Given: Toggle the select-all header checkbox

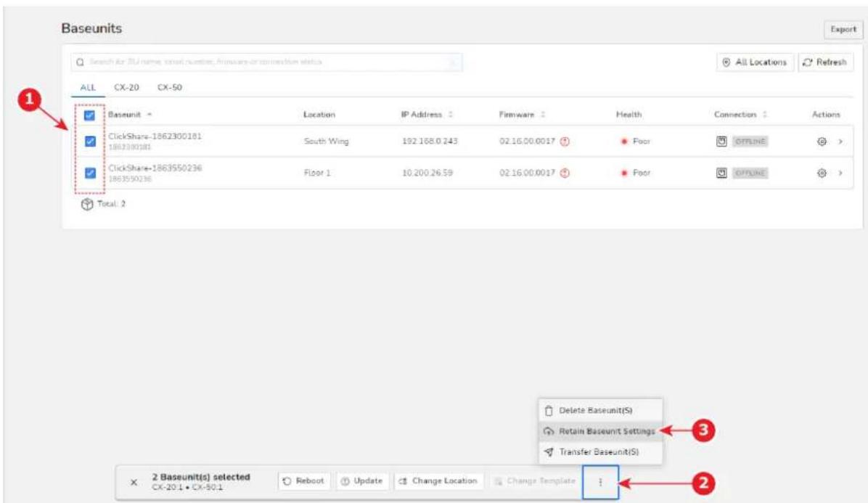Looking at the screenshot, I should (x=89, y=115).
